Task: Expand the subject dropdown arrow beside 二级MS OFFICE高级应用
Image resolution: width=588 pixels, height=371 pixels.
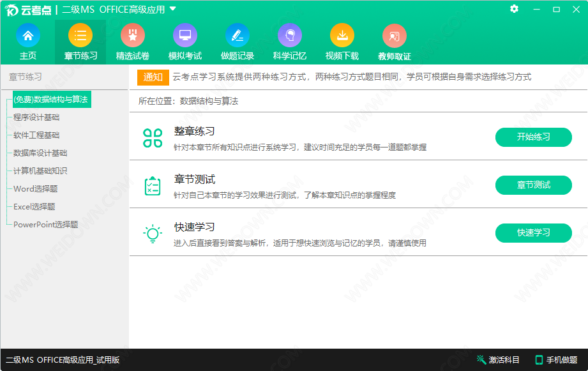Action: [173, 9]
